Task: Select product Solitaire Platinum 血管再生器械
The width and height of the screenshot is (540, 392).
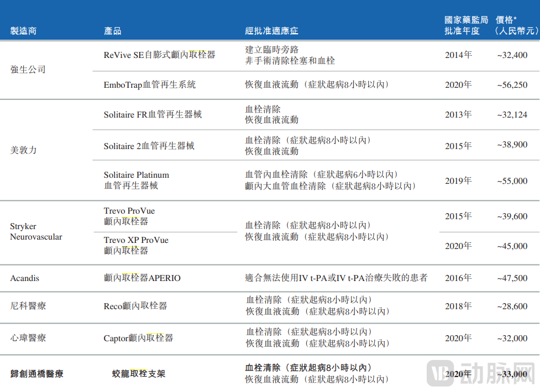Action: pyautogui.click(x=137, y=181)
